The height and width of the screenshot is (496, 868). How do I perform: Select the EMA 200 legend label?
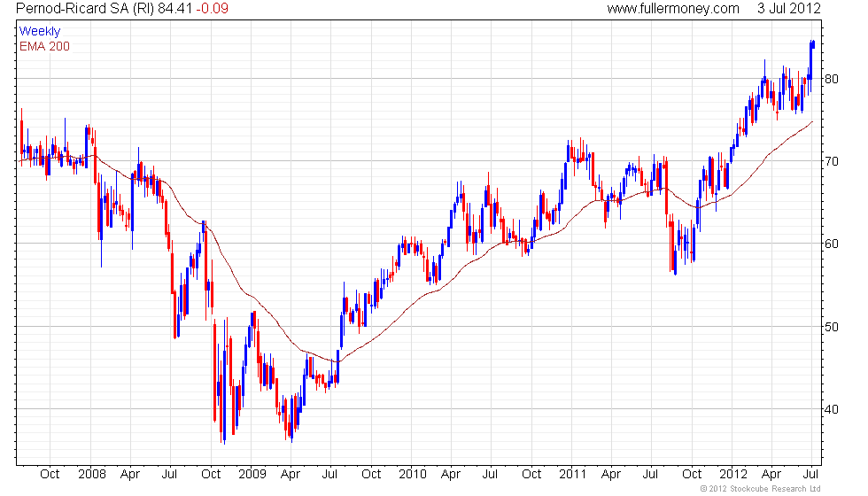44,46
